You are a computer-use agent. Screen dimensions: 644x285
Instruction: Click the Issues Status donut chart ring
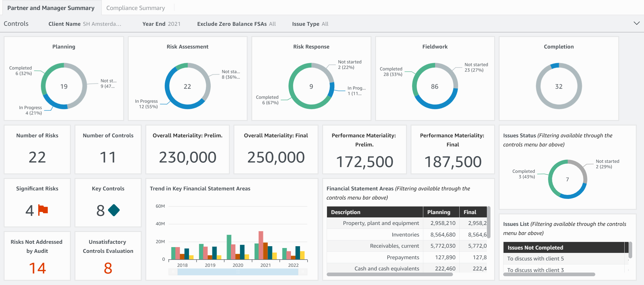(550, 179)
